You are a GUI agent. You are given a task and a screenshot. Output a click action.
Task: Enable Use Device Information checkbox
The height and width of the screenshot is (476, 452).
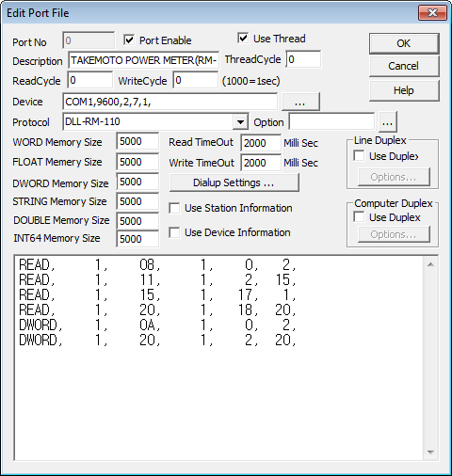point(174,232)
